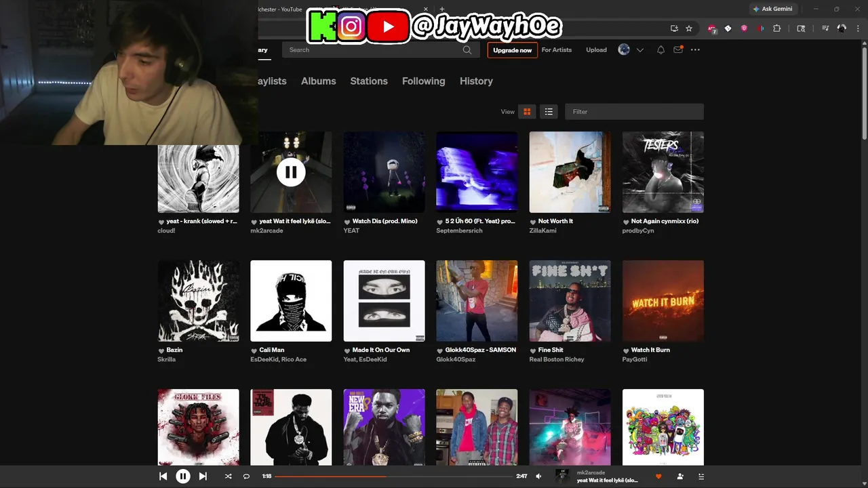868x488 pixels.
Task: Switch to the Following tab
Action: (424, 81)
